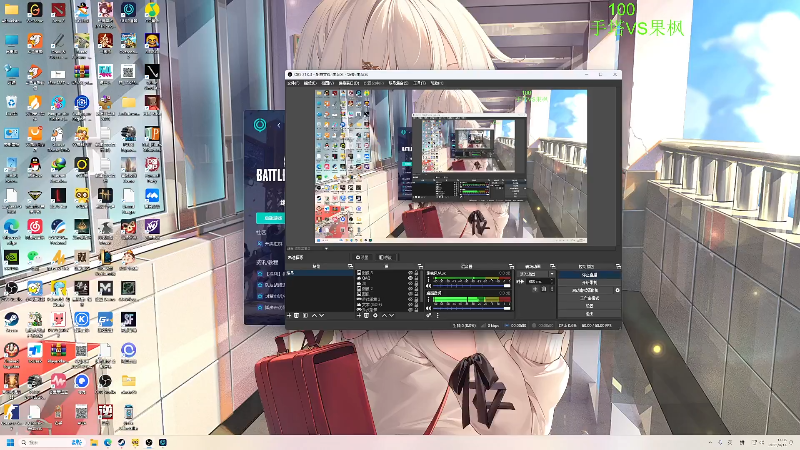Pop out the Scene Transitions dock
The width and height of the screenshot is (800, 450).
[x=552, y=266]
